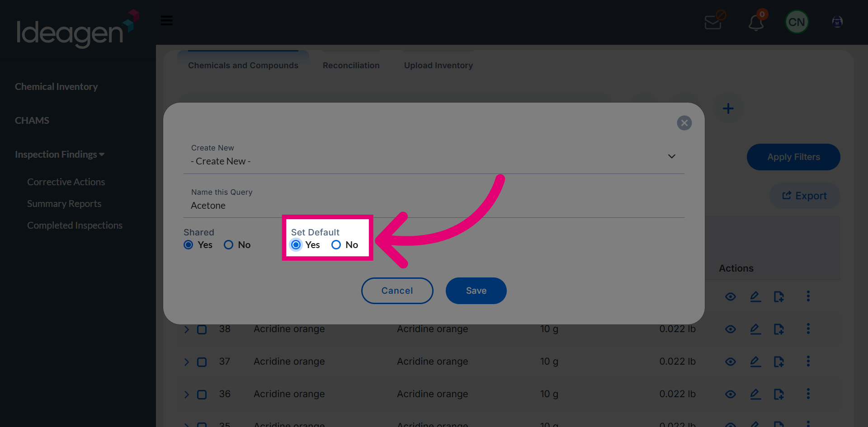Select Shared Yes radio button

[x=189, y=244]
